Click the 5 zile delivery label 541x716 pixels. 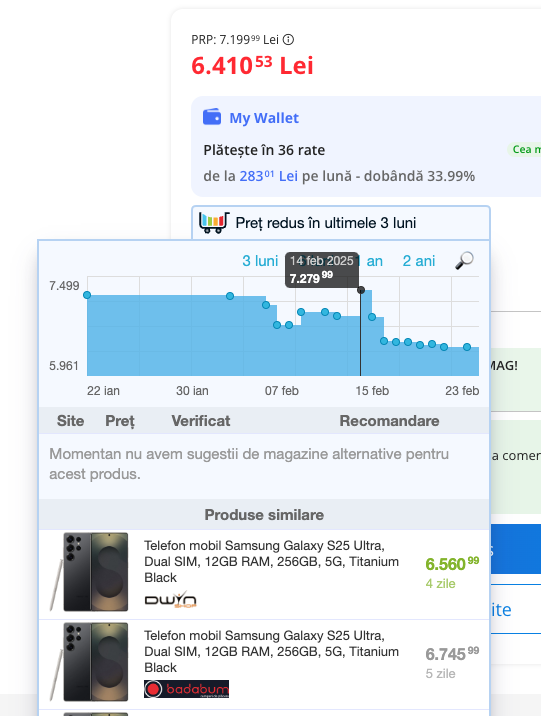[440, 674]
